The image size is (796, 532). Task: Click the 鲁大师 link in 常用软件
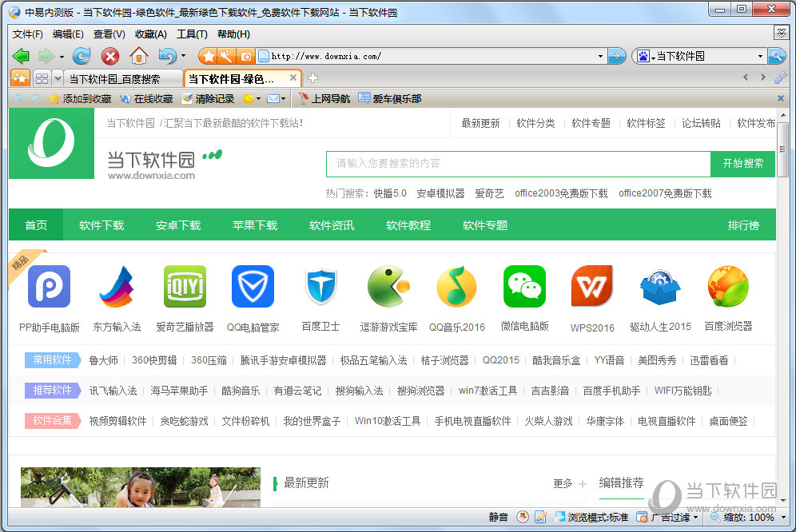point(104,360)
